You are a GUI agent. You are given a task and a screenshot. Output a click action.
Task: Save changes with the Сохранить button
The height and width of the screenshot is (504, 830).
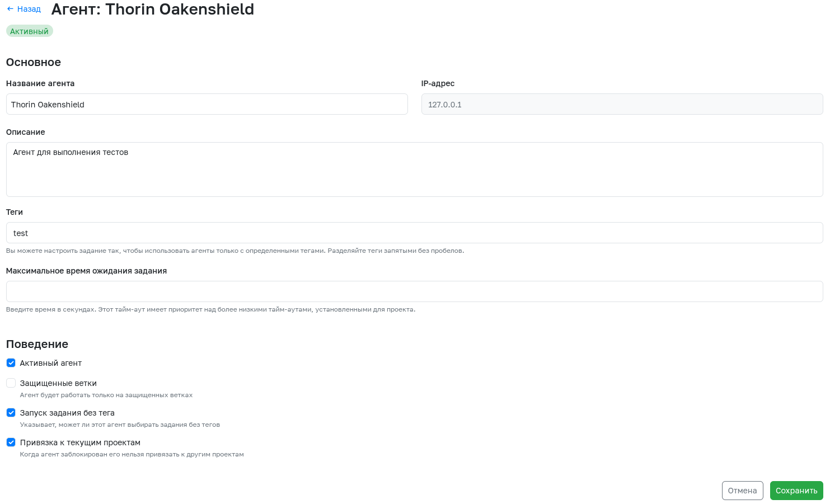796,491
